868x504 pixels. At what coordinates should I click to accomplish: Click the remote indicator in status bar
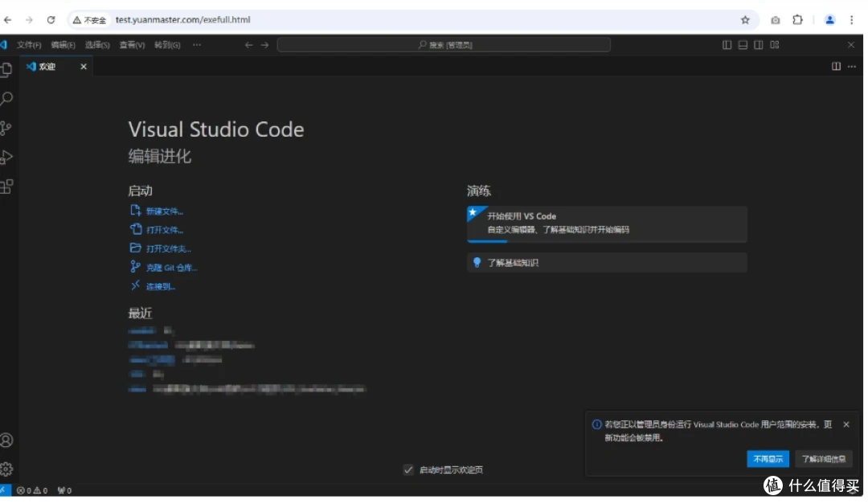click(5, 490)
